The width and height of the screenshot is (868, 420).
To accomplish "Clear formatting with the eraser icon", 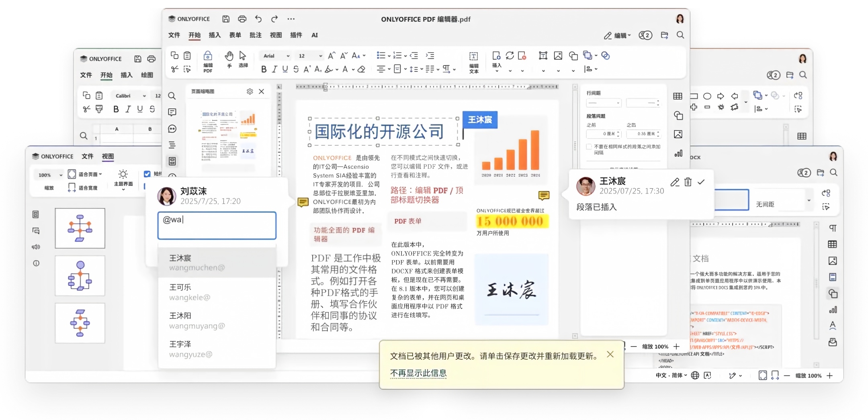I will click(361, 69).
